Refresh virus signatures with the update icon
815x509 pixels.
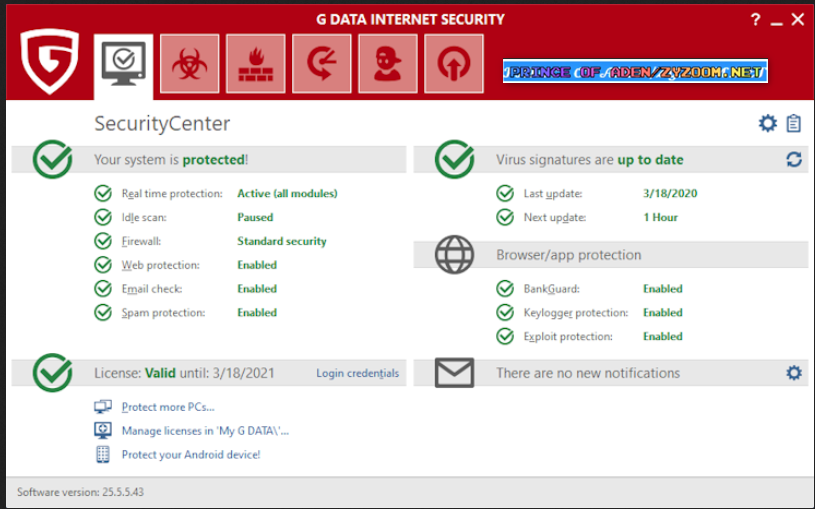[794, 159]
